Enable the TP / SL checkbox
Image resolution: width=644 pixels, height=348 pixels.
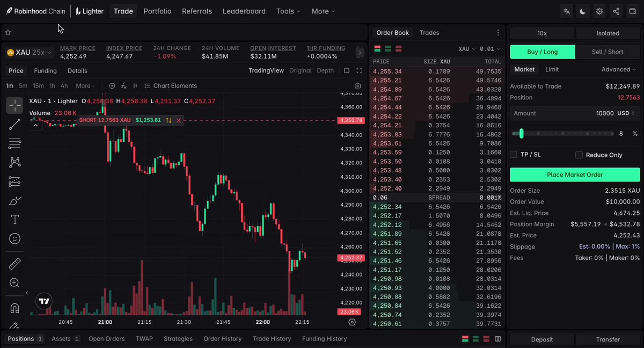514,155
